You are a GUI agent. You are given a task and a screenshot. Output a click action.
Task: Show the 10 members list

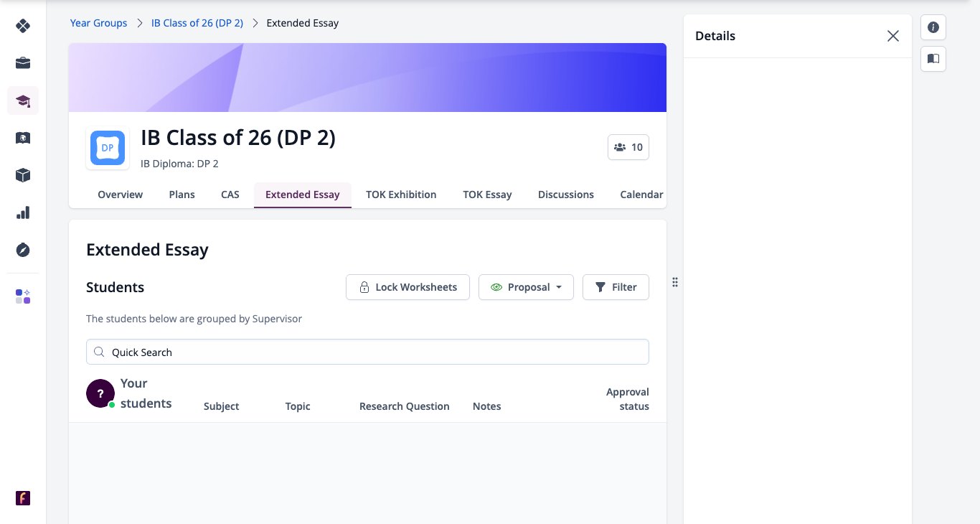628,147
